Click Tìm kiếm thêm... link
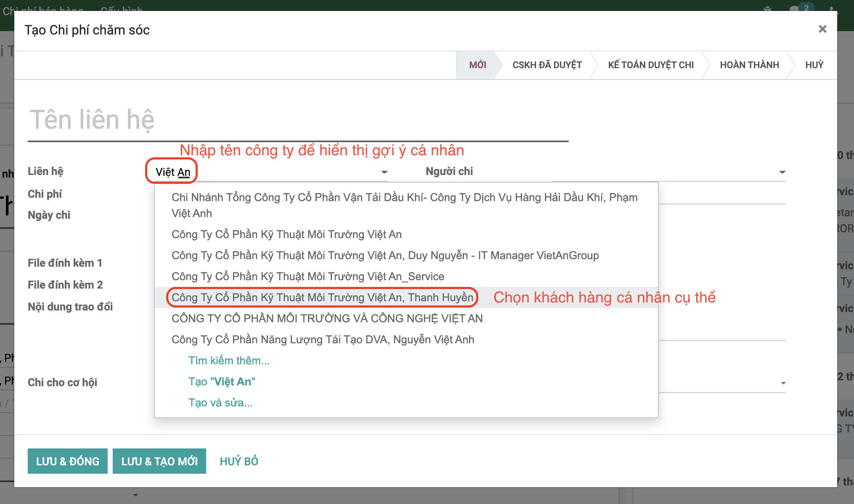854x504 pixels. (x=229, y=361)
